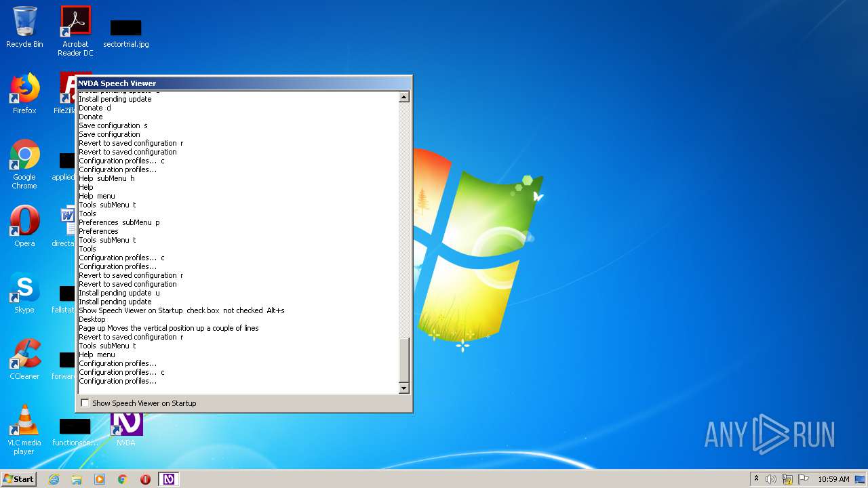Open the network status tray icon
This screenshot has height=488, width=868.
click(x=787, y=479)
